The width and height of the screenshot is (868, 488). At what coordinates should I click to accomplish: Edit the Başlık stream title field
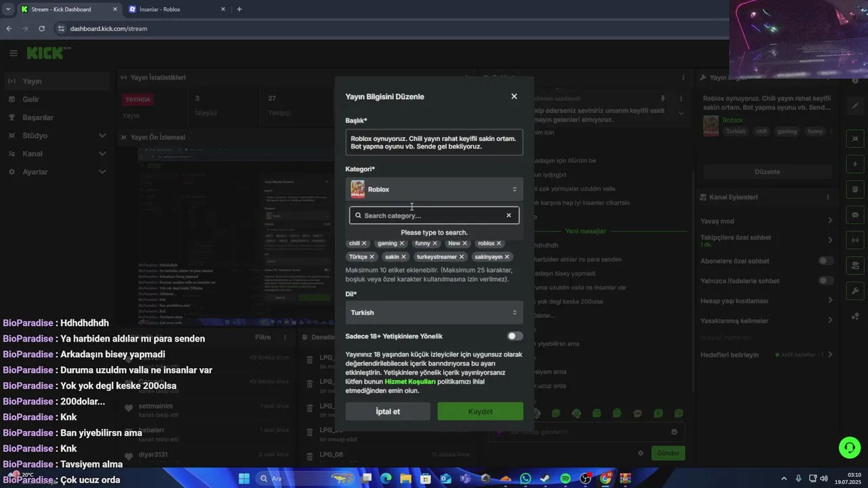click(x=434, y=142)
